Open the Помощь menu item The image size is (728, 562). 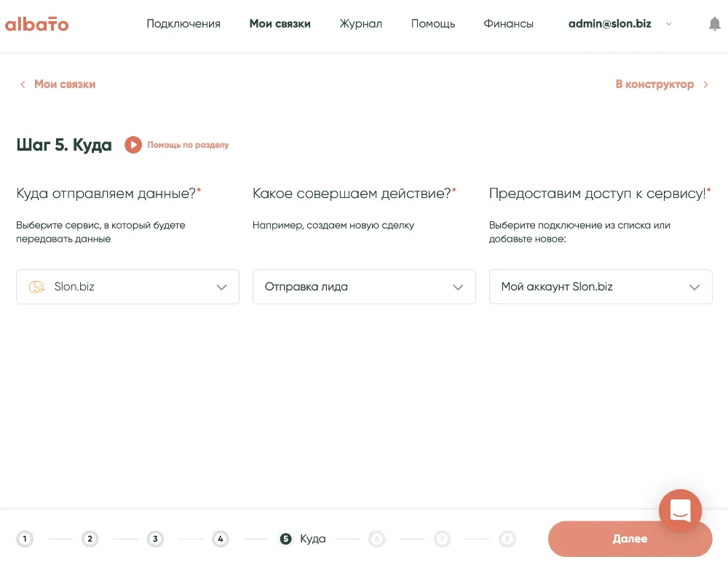pyautogui.click(x=433, y=24)
